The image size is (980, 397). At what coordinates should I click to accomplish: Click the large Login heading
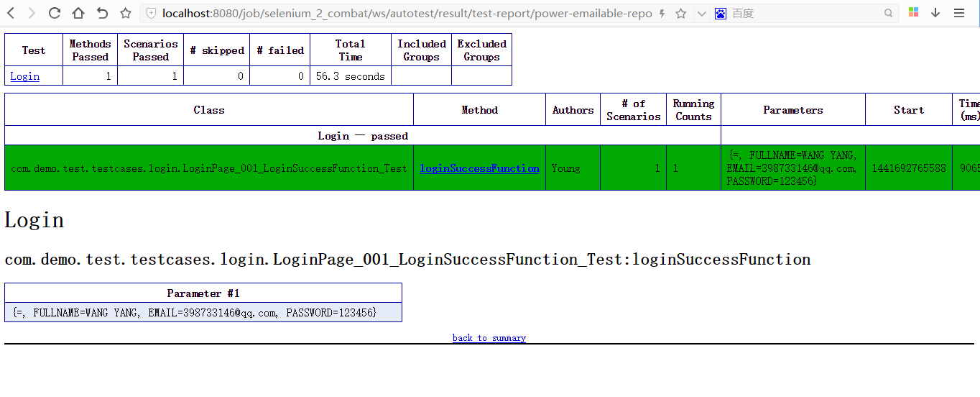tap(34, 220)
